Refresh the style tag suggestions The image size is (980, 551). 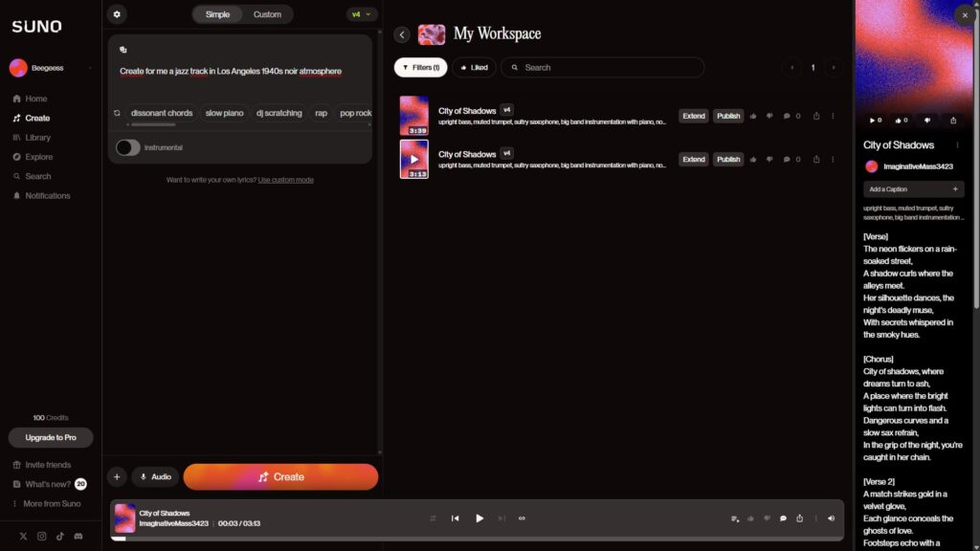point(117,113)
